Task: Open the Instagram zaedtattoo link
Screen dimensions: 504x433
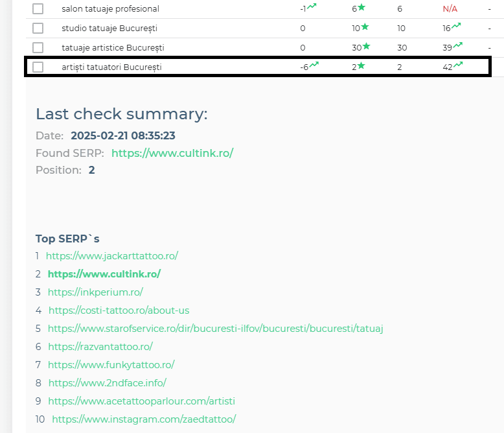Action: 144,419
